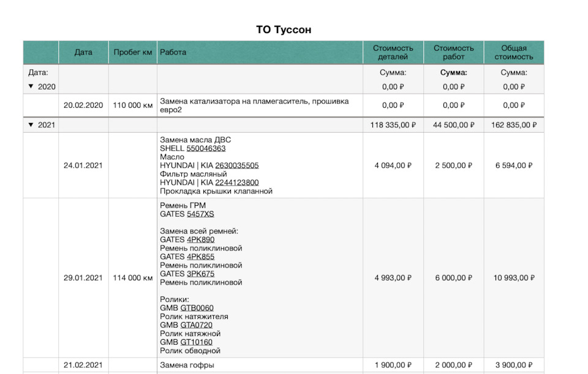588x374 pixels.
Task: Select the labor cost 6 000,00 ₽
Action: click(454, 278)
